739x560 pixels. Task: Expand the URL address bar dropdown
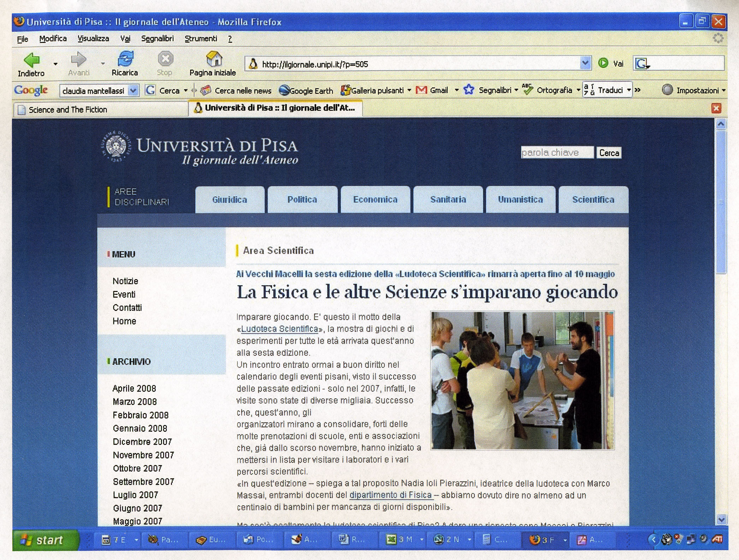point(585,64)
